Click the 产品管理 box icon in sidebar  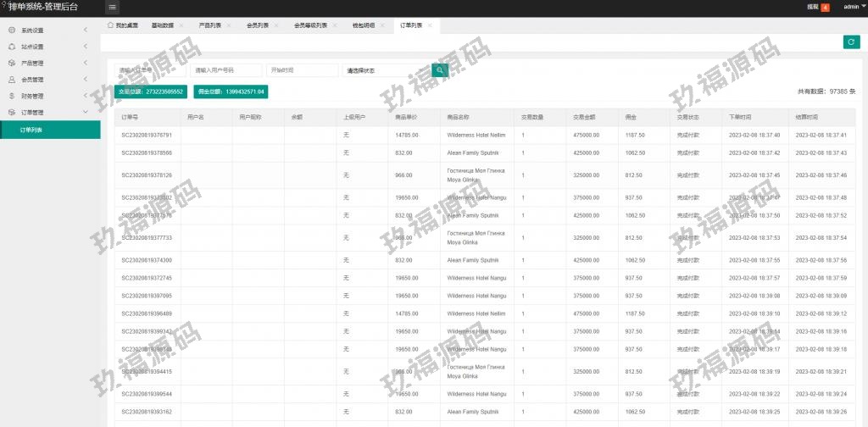pos(12,63)
